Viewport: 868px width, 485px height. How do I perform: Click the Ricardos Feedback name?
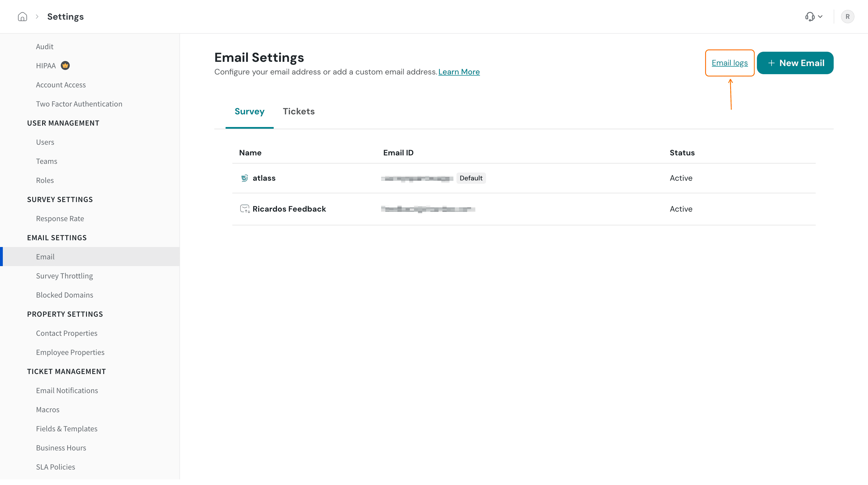click(x=289, y=209)
